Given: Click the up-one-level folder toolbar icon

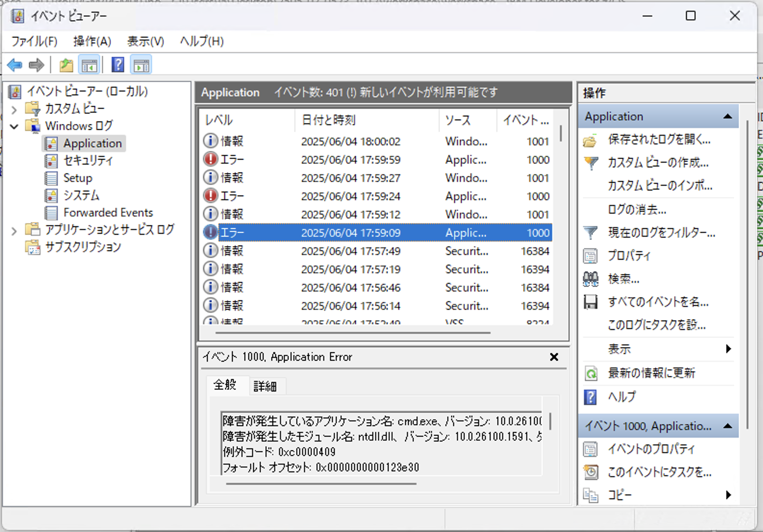Looking at the screenshot, I should click(x=66, y=65).
